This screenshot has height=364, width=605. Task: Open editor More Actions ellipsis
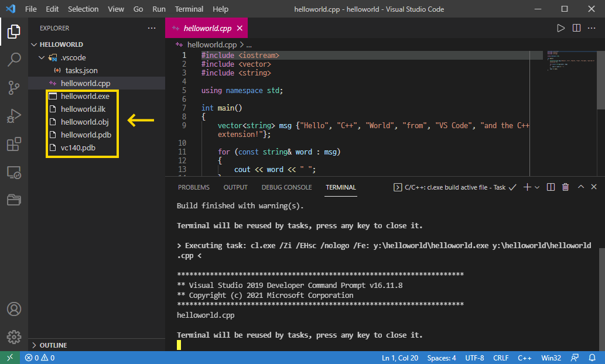[x=592, y=28]
